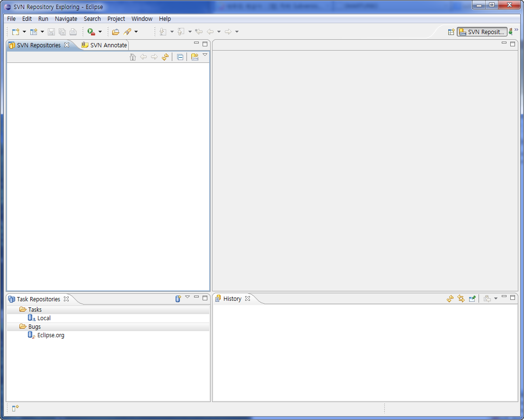Select the Eclipse.org bug repository
This screenshot has width=524, height=420.
click(51, 335)
